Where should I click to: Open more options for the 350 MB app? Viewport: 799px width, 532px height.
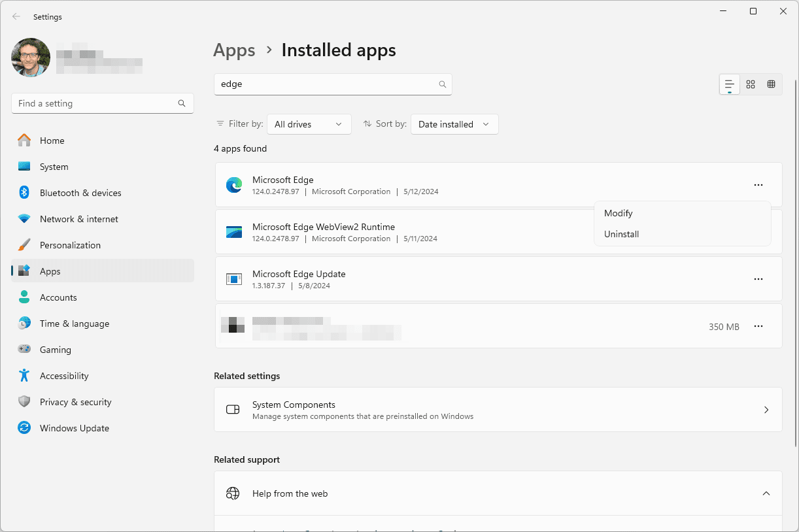click(x=758, y=326)
